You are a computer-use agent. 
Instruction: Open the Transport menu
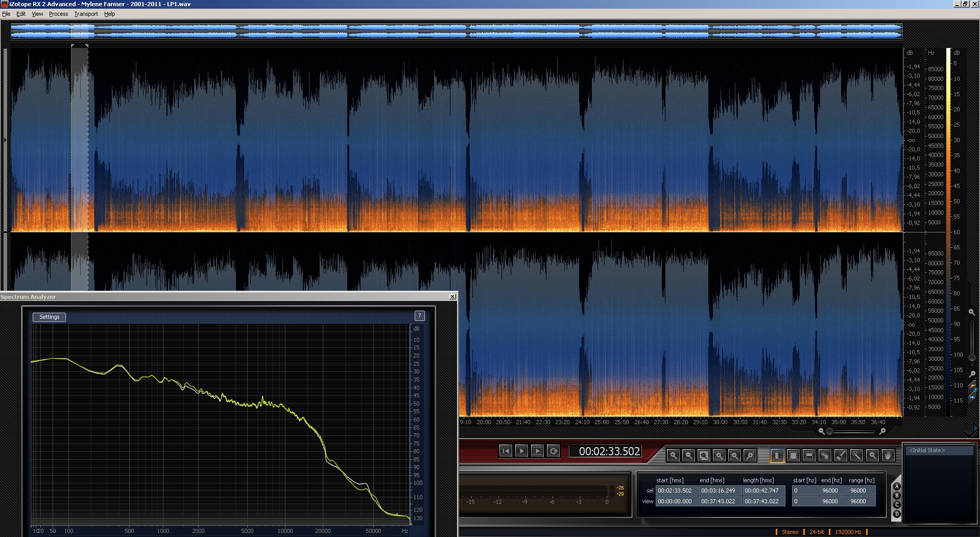pyautogui.click(x=86, y=14)
